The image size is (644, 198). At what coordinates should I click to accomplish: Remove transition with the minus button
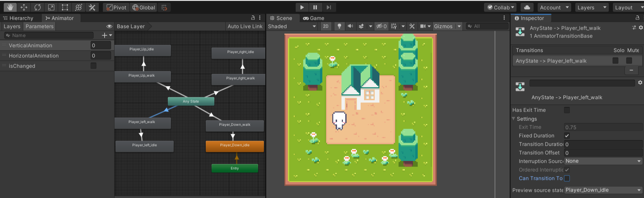click(x=631, y=70)
